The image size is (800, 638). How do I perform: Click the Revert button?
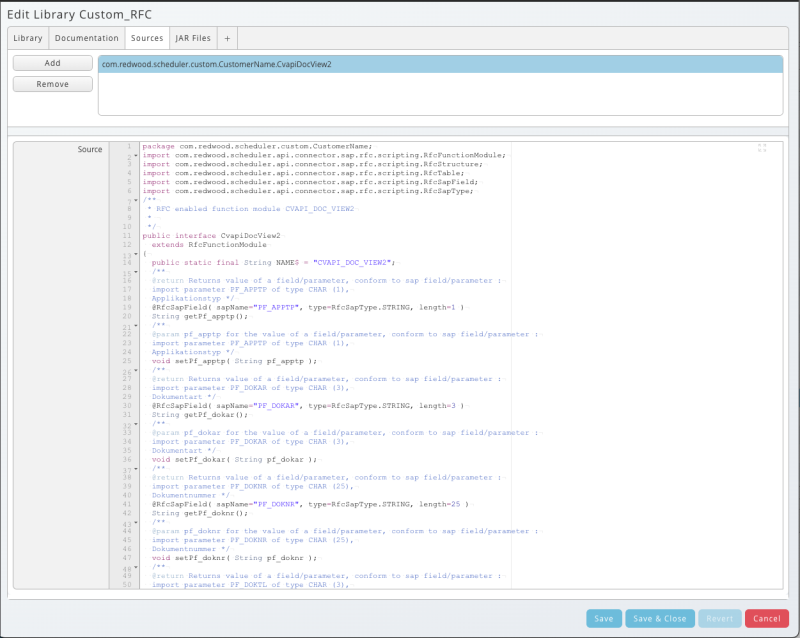[719, 619]
